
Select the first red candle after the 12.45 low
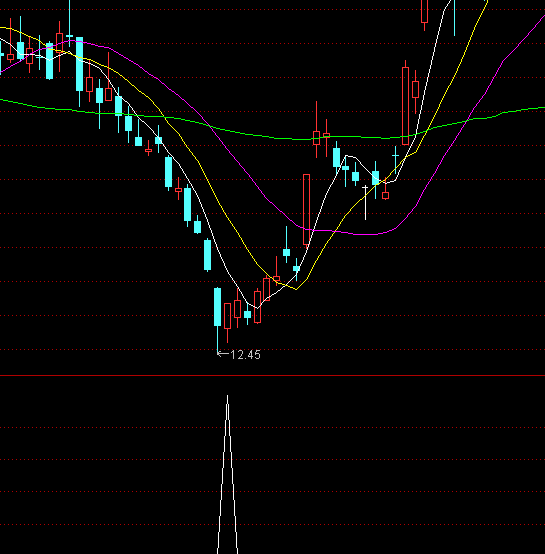click(227, 316)
